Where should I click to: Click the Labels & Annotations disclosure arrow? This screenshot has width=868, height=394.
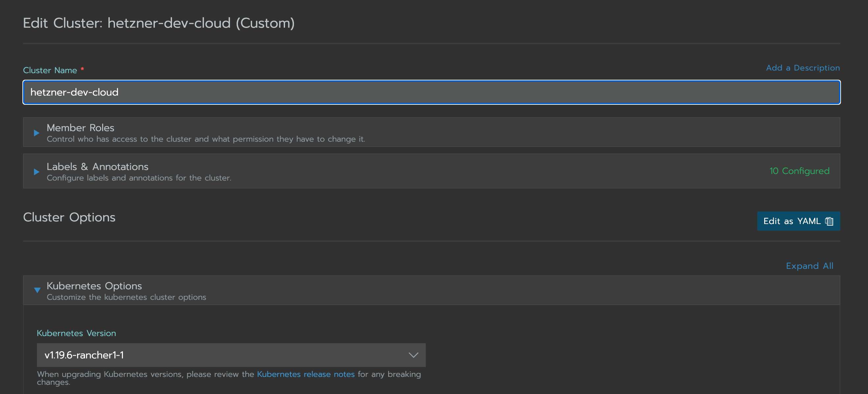[x=36, y=172]
